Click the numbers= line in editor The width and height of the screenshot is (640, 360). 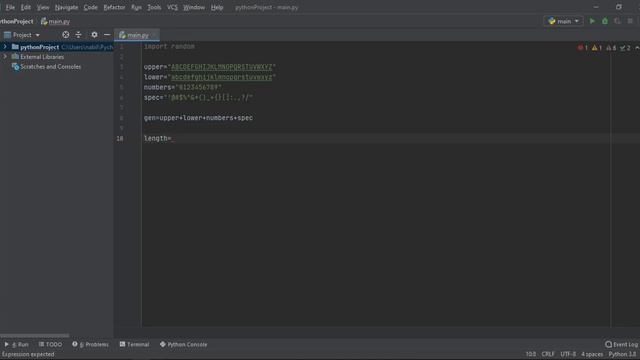pos(182,87)
